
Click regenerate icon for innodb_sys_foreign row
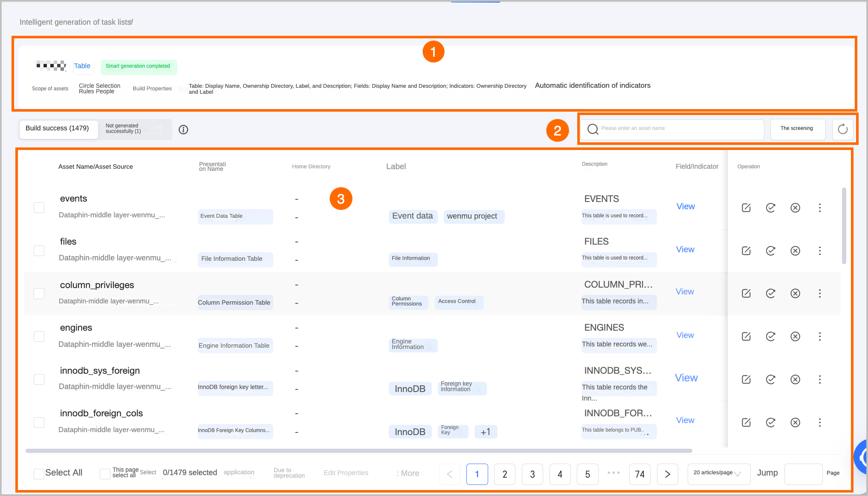pyautogui.click(x=770, y=379)
